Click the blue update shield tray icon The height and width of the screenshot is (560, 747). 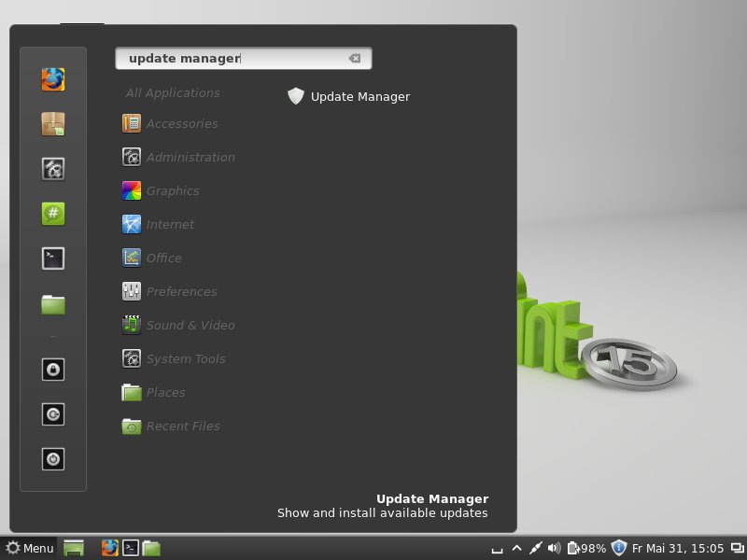618,548
